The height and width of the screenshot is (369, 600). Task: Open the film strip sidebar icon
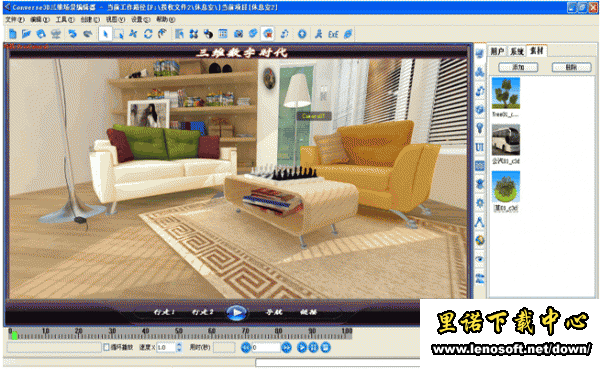(480, 166)
